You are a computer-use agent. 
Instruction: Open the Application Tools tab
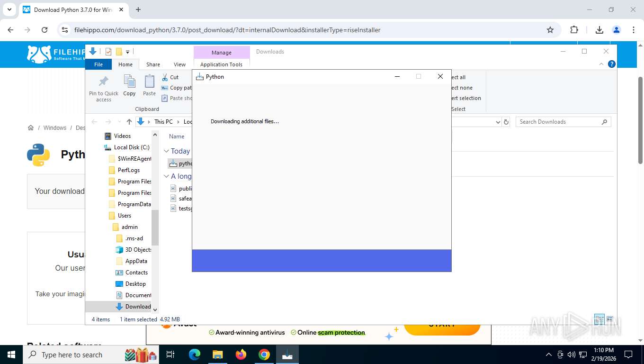(x=221, y=64)
